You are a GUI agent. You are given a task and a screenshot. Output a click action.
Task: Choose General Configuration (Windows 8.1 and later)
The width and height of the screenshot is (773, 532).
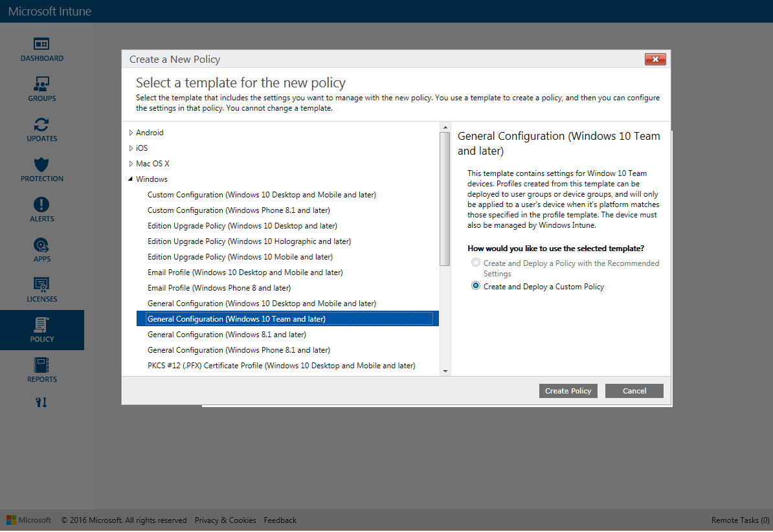[227, 335]
